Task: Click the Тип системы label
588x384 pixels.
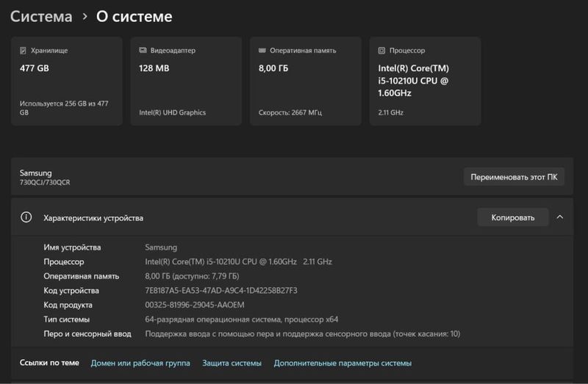Action: [x=66, y=319]
